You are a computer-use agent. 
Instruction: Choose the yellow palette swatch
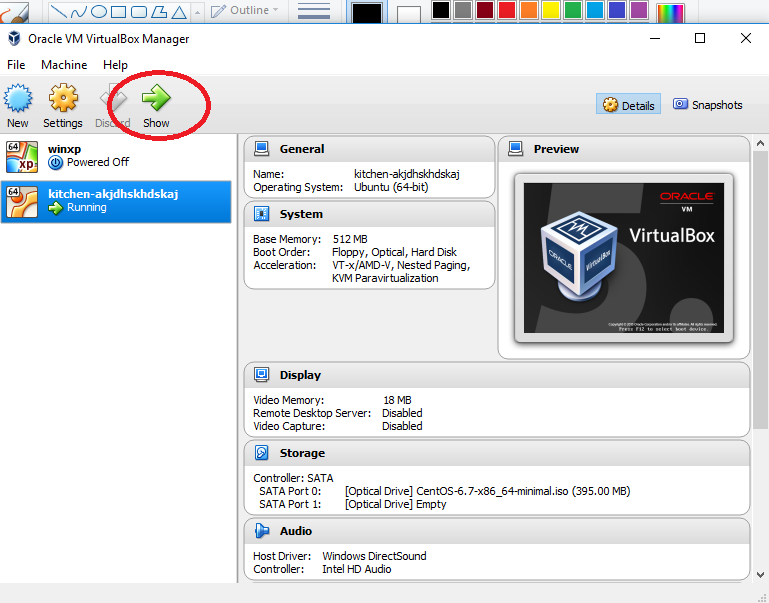[x=551, y=10]
